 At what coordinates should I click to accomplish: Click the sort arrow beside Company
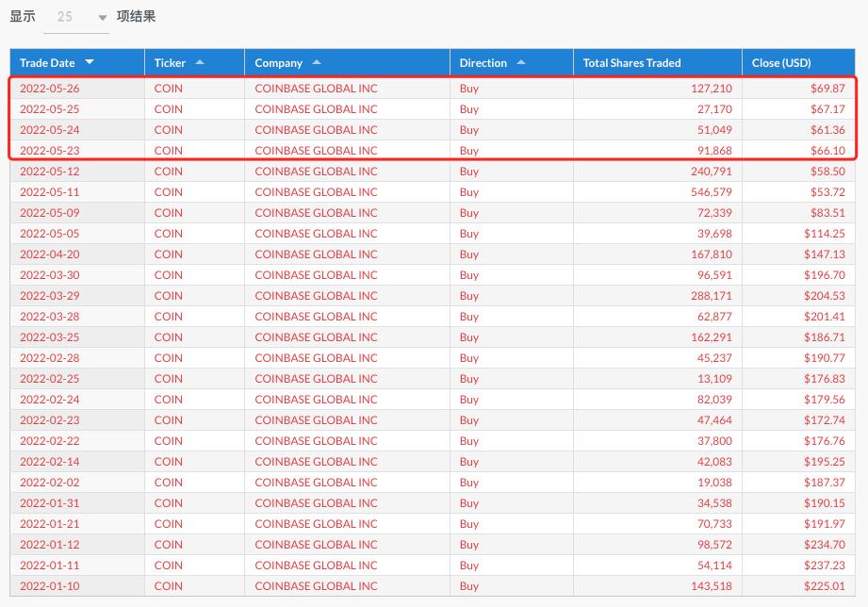pos(317,62)
